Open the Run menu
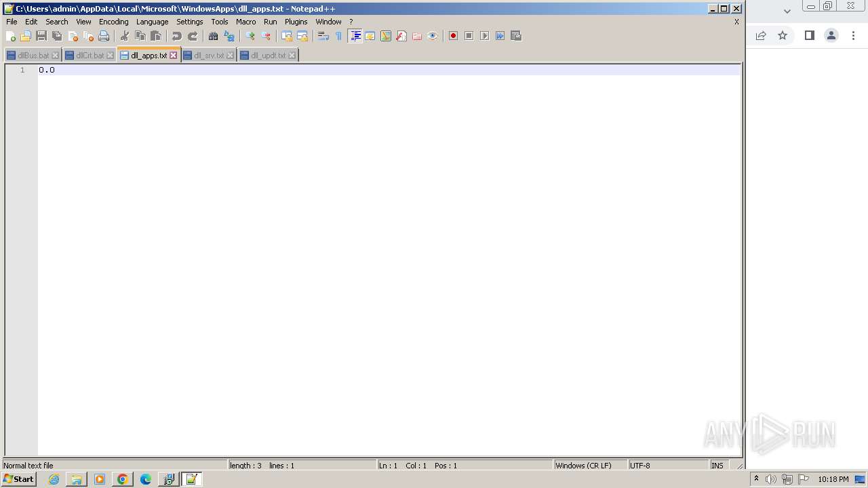The width and height of the screenshot is (868, 488). click(271, 22)
